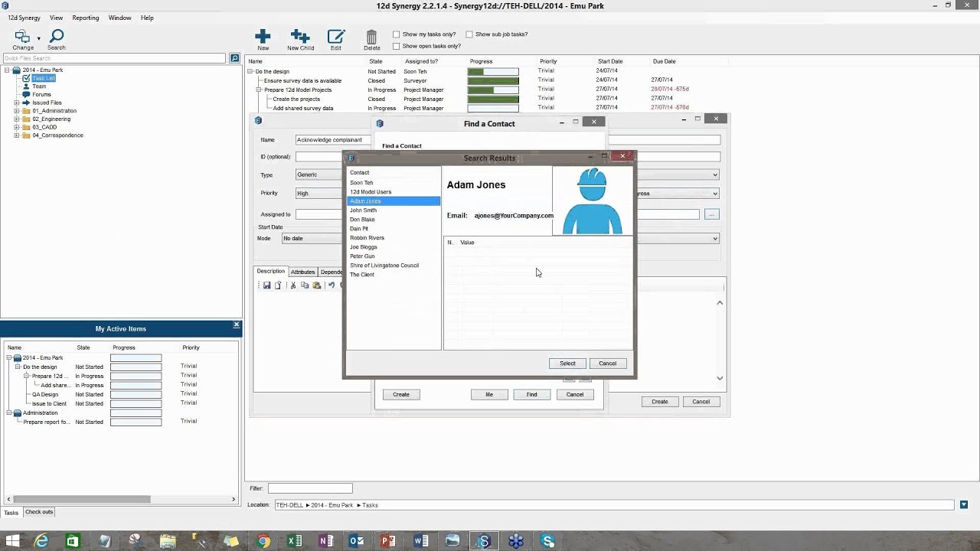Click the cut scissors icon in Description toolbar
The height and width of the screenshot is (551, 980).
coord(292,285)
